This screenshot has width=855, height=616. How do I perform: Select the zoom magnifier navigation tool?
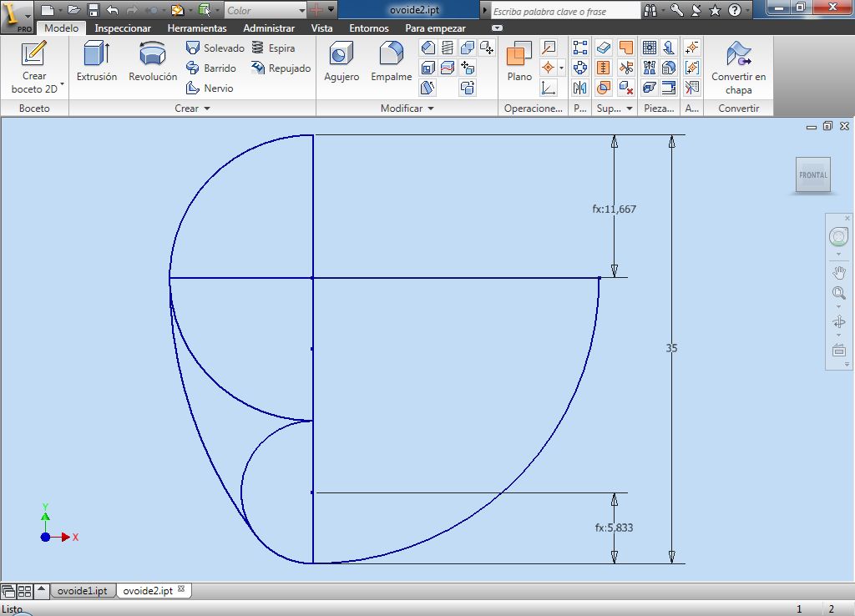tap(838, 294)
